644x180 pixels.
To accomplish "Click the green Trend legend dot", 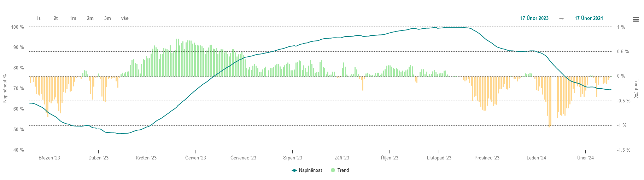I will (333, 170).
